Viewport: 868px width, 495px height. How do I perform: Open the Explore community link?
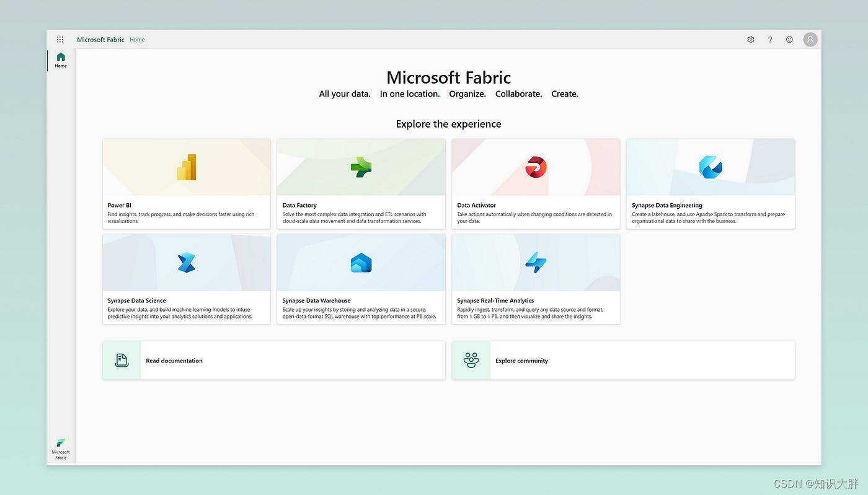(x=521, y=361)
